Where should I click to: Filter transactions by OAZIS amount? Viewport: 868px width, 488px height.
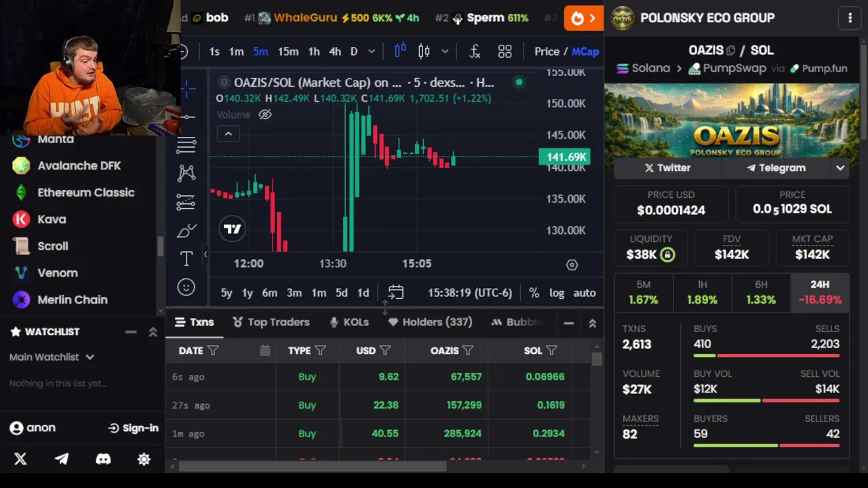468,350
